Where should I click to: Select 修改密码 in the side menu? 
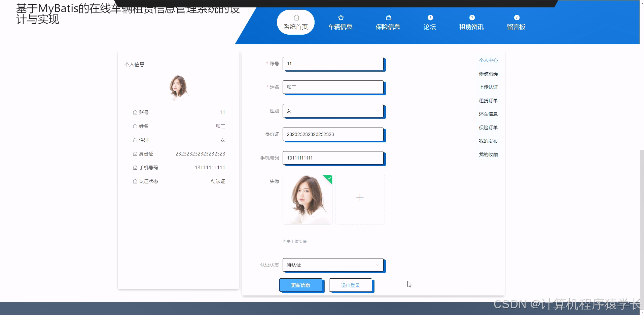(x=488, y=74)
